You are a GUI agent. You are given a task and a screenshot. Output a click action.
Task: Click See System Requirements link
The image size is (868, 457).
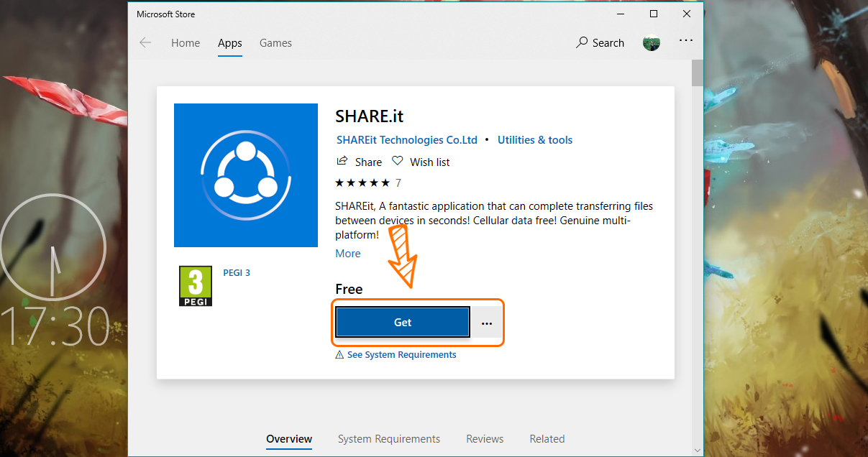point(402,355)
